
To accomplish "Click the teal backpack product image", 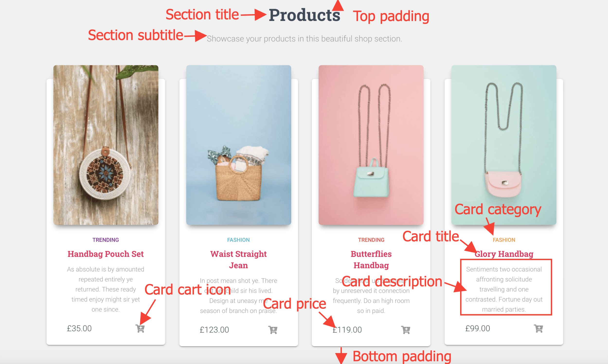I will (371, 145).
